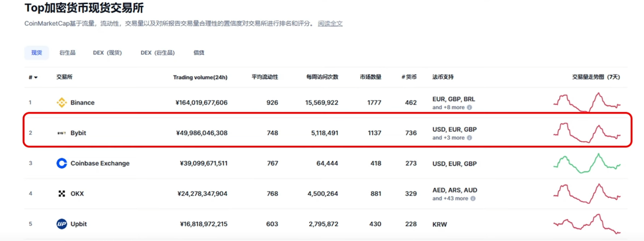The height and width of the screenshot is (241, 644).
Task: Click the Binance logo icon
Action: [62, 103]
